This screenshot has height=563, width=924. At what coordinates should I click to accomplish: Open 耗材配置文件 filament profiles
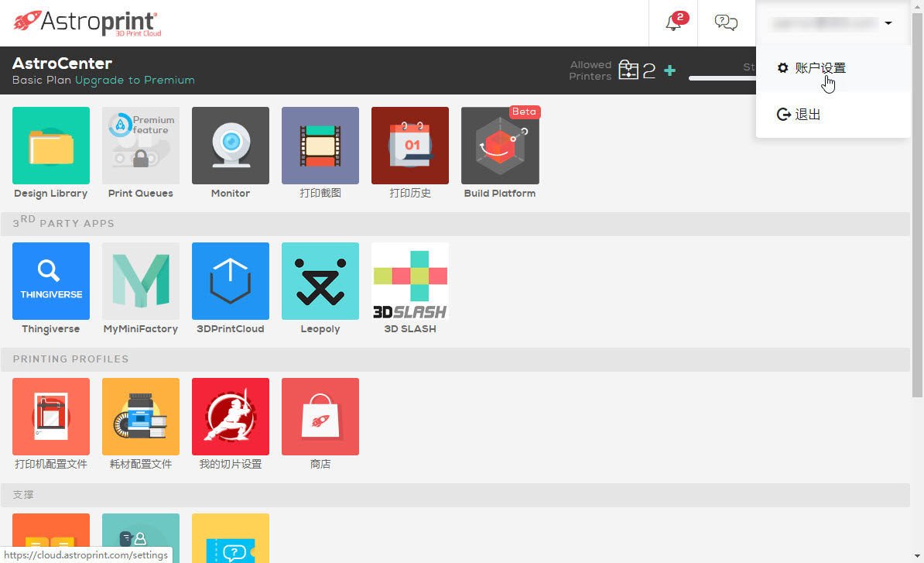pos(141,417)
